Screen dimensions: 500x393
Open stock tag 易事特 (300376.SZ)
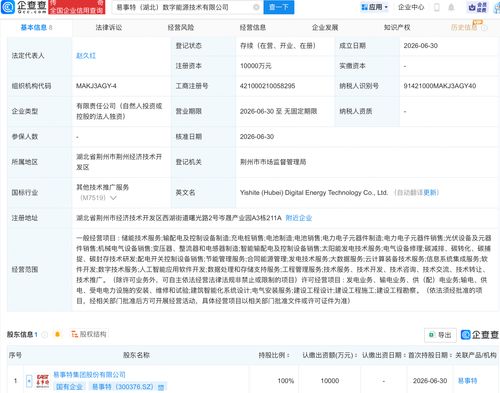coord(122,387)
